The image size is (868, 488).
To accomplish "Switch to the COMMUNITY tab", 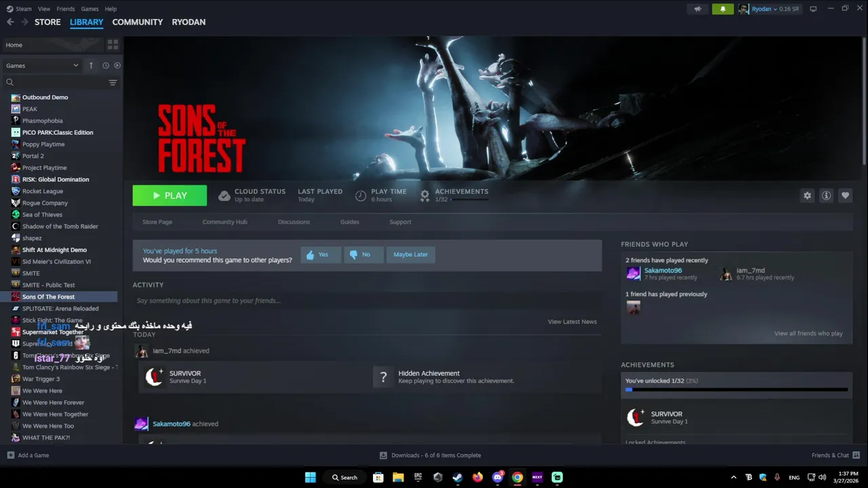I will 138,22.
